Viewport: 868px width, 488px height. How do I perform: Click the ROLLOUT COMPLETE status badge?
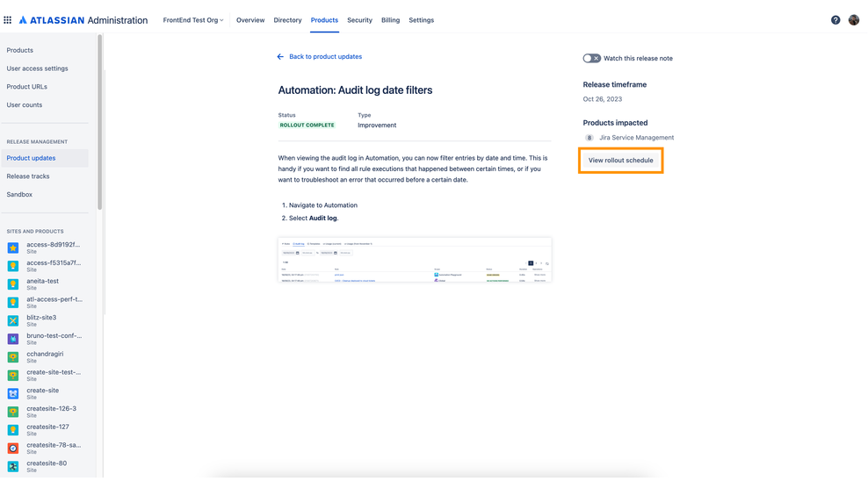pos(307,125)
